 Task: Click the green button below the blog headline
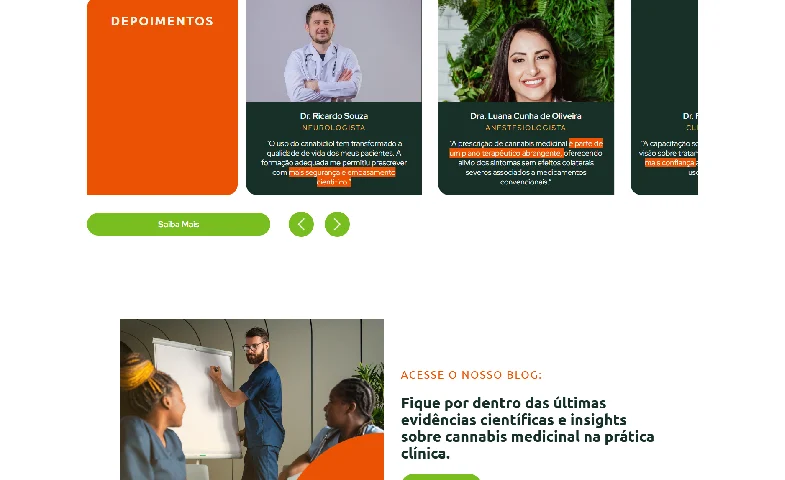pos(441,477)
